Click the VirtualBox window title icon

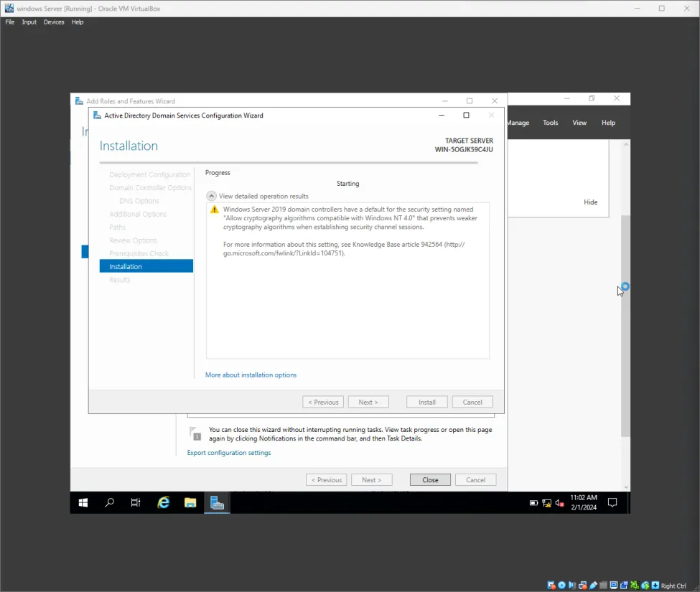[x=9, y=8]
